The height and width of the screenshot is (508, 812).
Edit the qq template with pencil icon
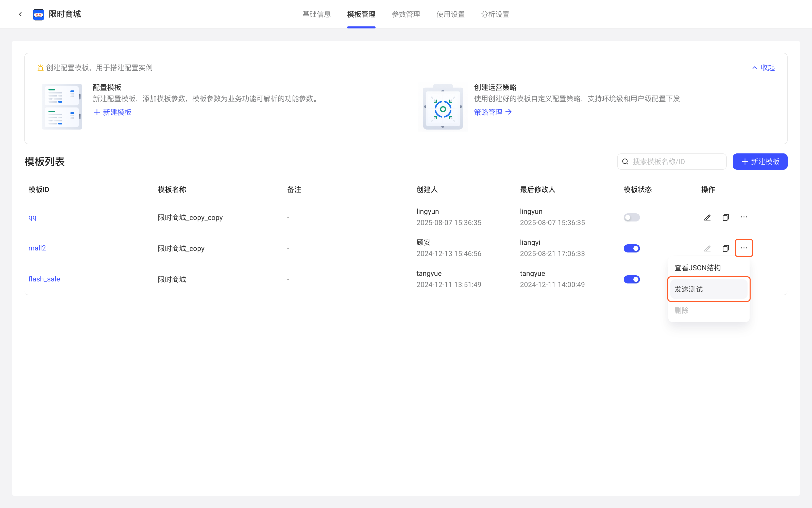(707, 217)
